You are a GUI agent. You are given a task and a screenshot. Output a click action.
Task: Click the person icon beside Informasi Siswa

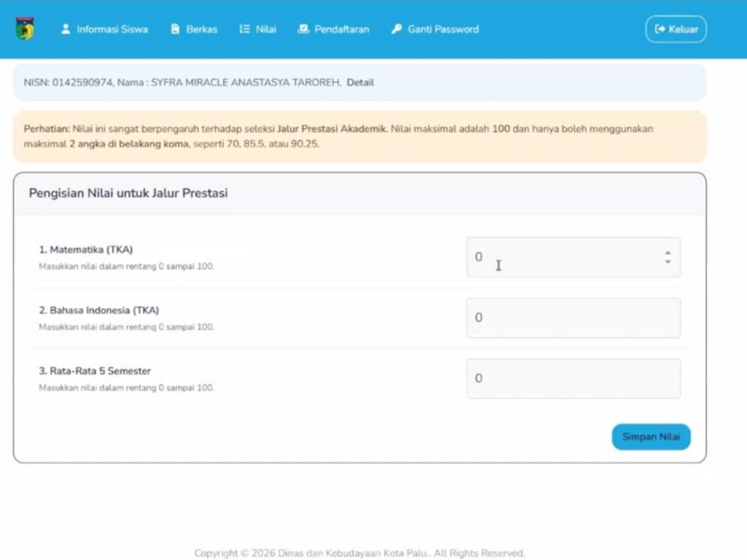click(x=66, y=29)
